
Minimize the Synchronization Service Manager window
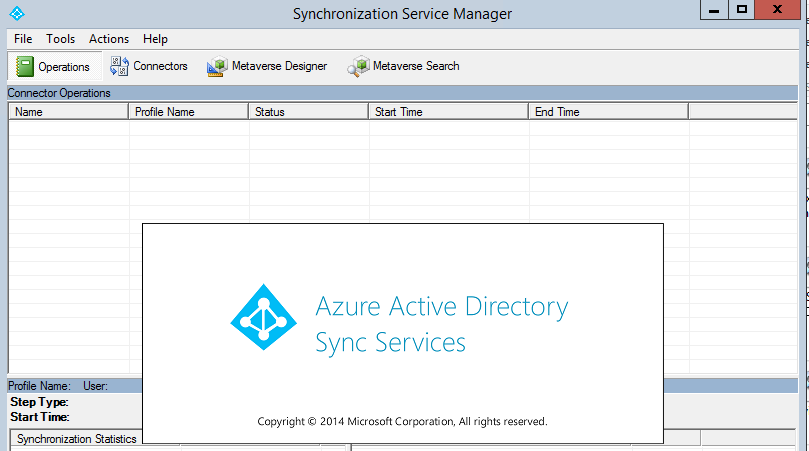pos(712,9)
